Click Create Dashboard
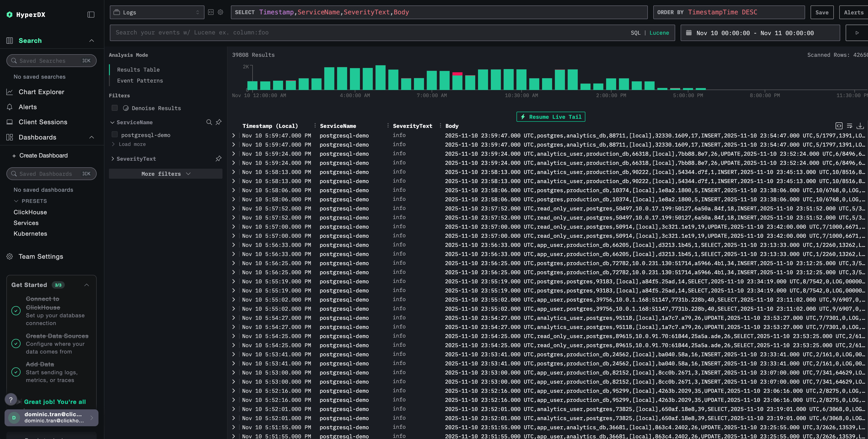This screenshot has width=868, height=439. click(x=40, y=156)
